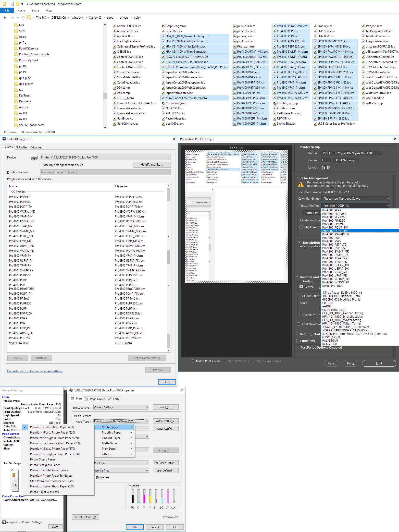Viewport: 399px width, 532px height.
Task: Click the Understanding color management settings link
Action: (35, 371)
